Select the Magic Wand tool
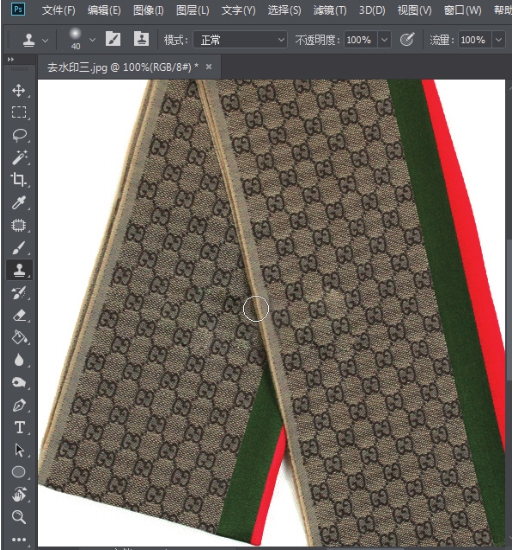This screenshot has width=513, height=550. tap(19, 157)
